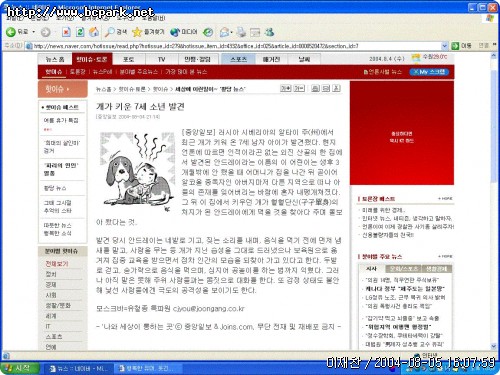Select 전체보기 under 분야별 핫이슈
The height and width of the screenshot is (375, 500).
57,264
